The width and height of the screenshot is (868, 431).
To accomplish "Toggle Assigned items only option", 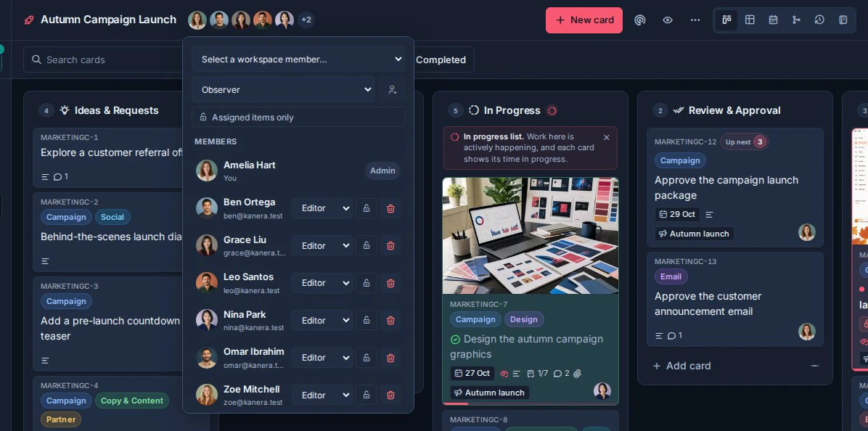I will (x=298, y=118).
